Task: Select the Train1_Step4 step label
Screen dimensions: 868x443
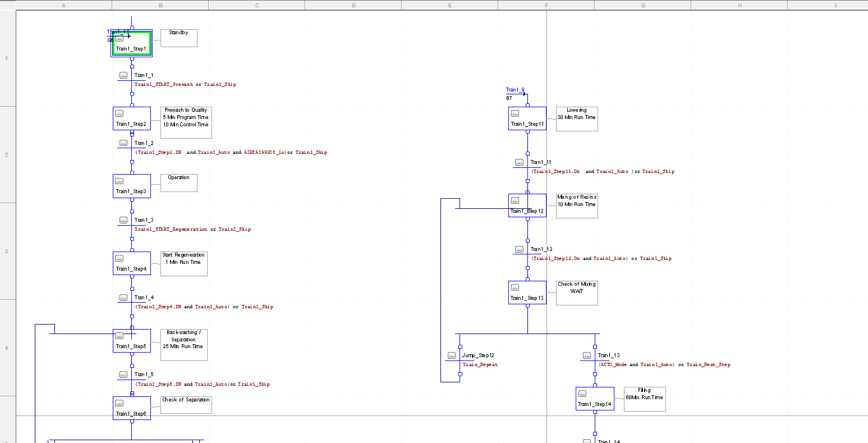Action: click(131, 269)
